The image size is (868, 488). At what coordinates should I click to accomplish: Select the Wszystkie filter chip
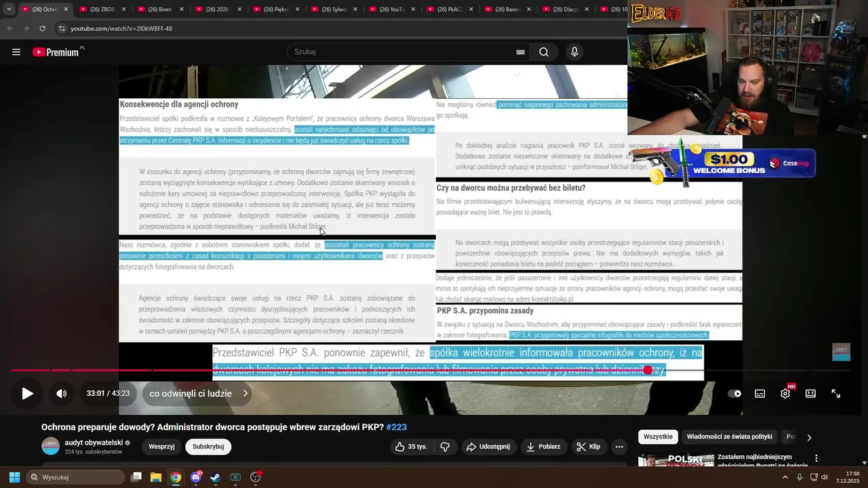[x=658, y=437]
